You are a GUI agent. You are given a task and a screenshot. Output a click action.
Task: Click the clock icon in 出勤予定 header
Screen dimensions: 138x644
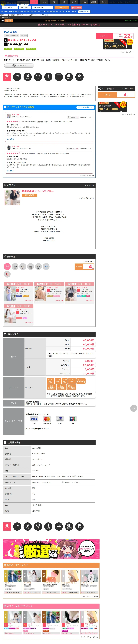click(5, 257)
